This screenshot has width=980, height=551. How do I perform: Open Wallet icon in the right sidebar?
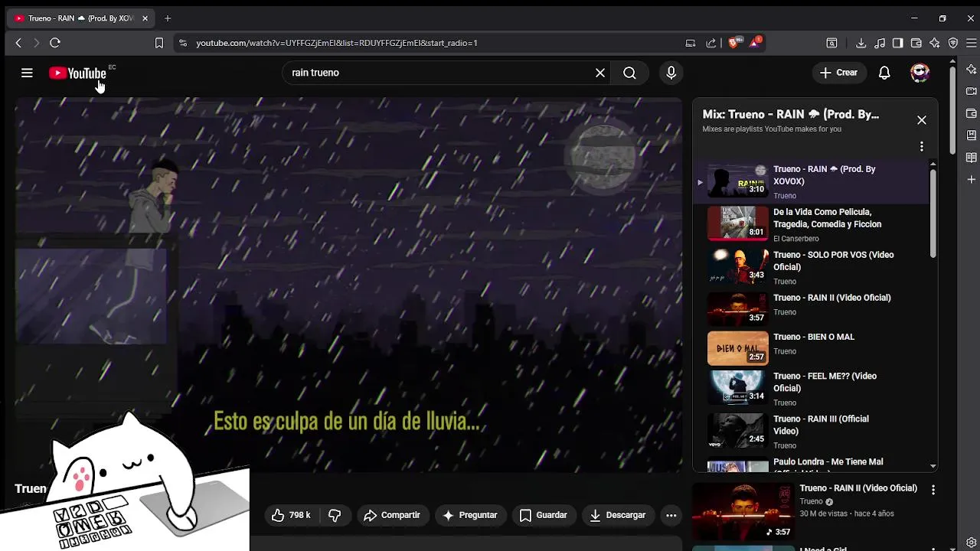972,113
